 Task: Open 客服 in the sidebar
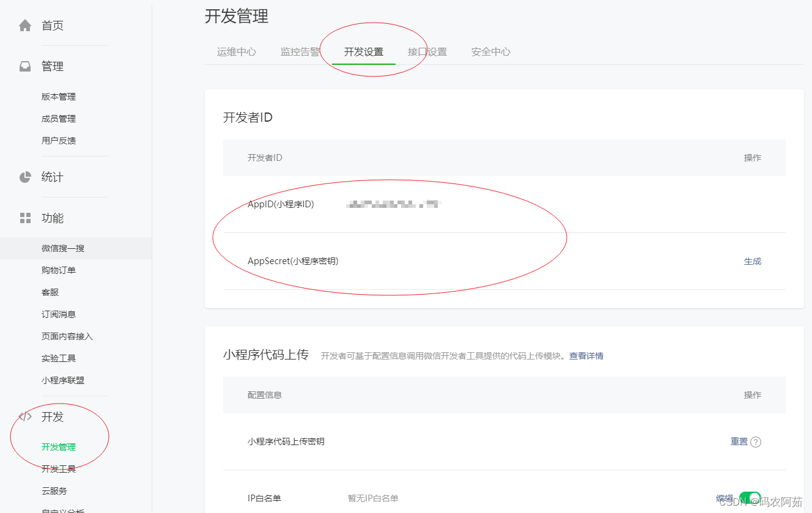tap(50, 292)
